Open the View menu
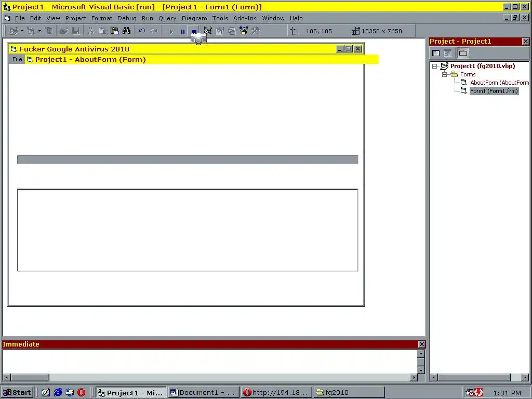Image resolution: width=532 pixels, height=399 pixels. click(x=53, y=18)
